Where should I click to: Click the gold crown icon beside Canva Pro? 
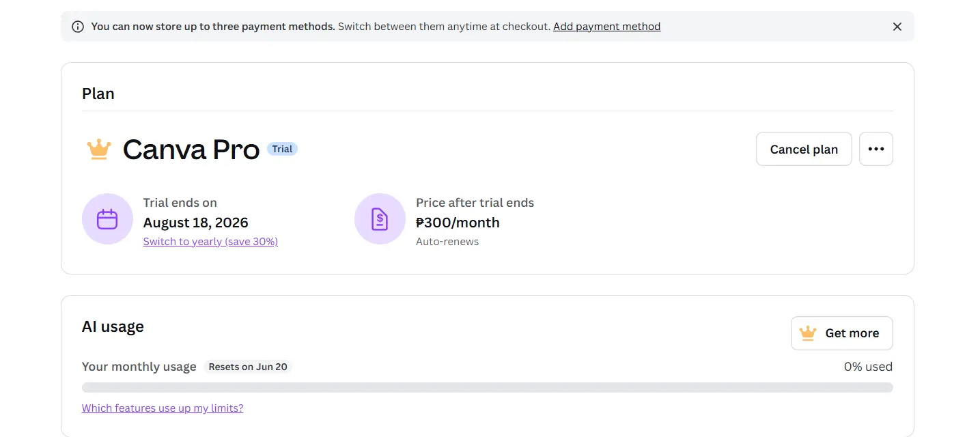99,150
